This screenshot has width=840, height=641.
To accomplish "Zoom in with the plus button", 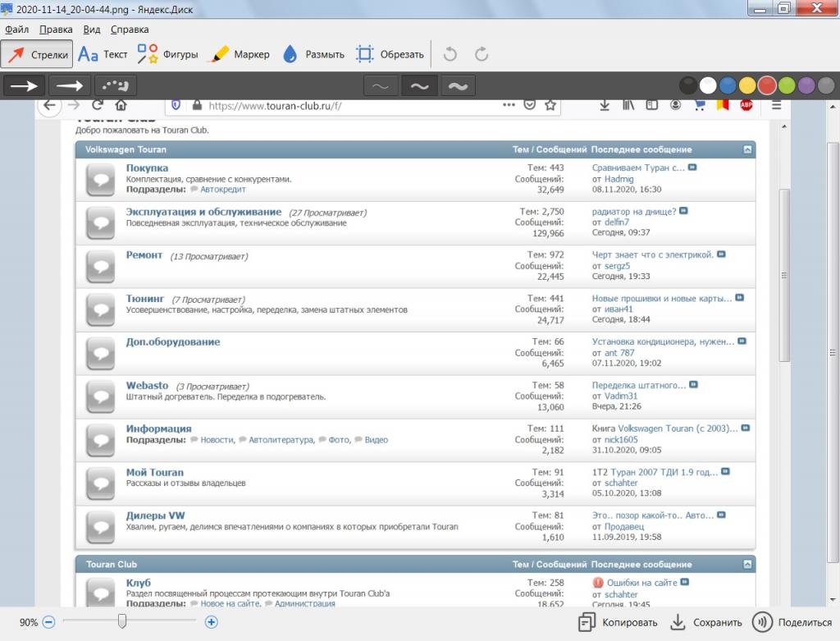I will [x=212, y=622].
